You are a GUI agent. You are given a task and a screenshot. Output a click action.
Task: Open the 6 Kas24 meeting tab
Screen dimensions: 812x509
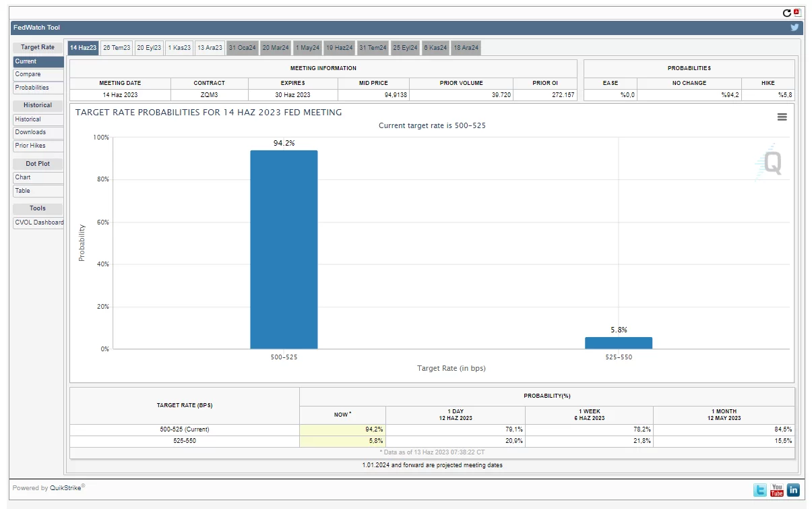pos(435,48)
